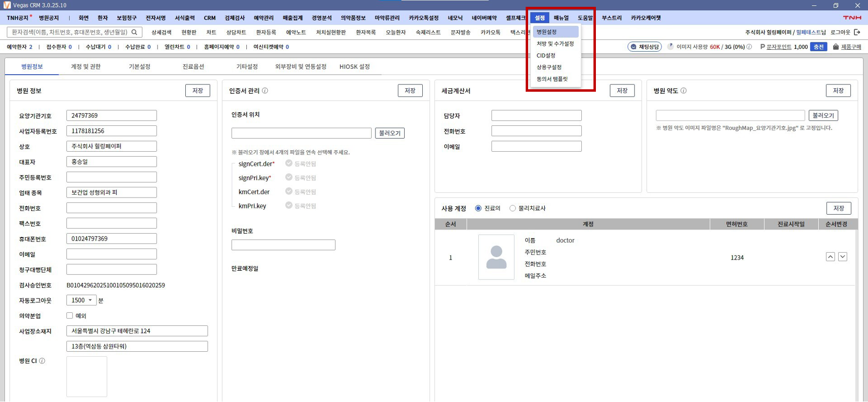Click the blue 충전 recharge button
Image resolution: width=868 pixels, height=402 pixels.
coord(818,47)
